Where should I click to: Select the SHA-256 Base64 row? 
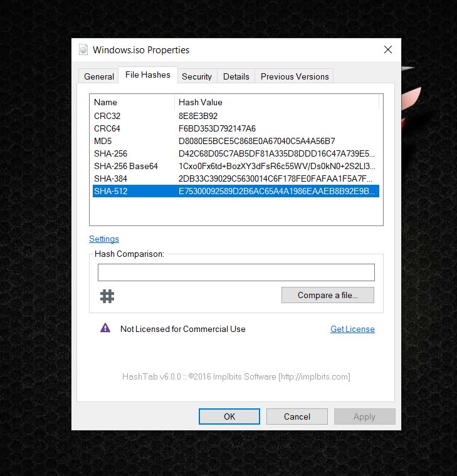click(236, 166)
